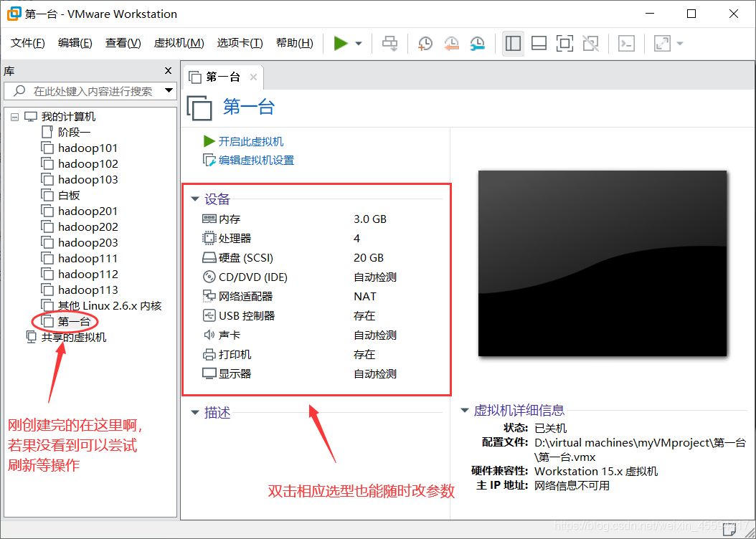756x539 pixels.
Task: Click the 声卡 speaker icon
Action: coord(209,335)
